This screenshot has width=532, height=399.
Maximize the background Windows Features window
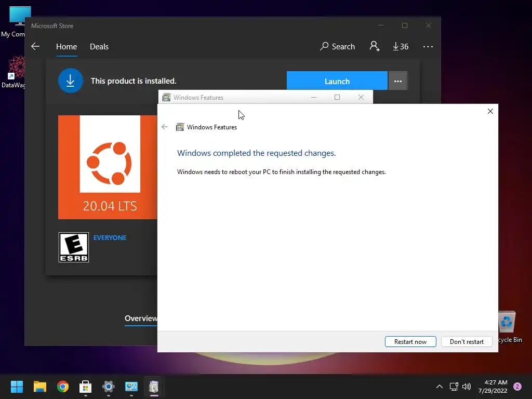pyautogui.click(x=337, y=97)
